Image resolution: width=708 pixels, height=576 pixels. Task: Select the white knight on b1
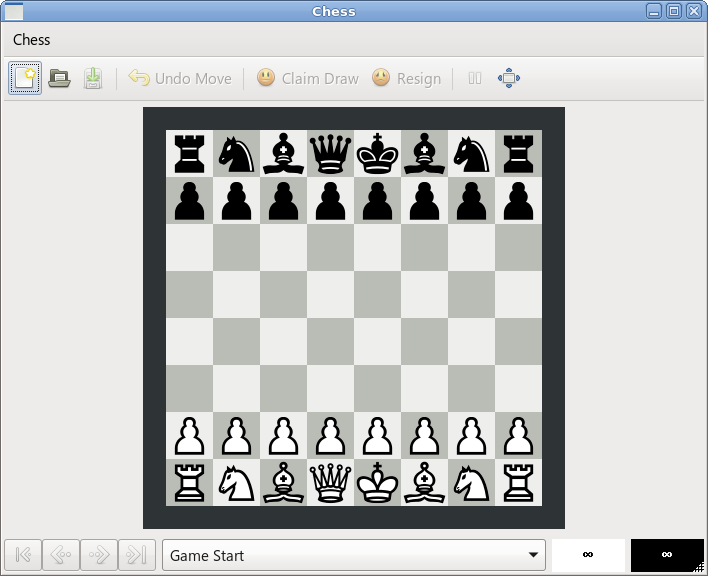tap(237, 482)
